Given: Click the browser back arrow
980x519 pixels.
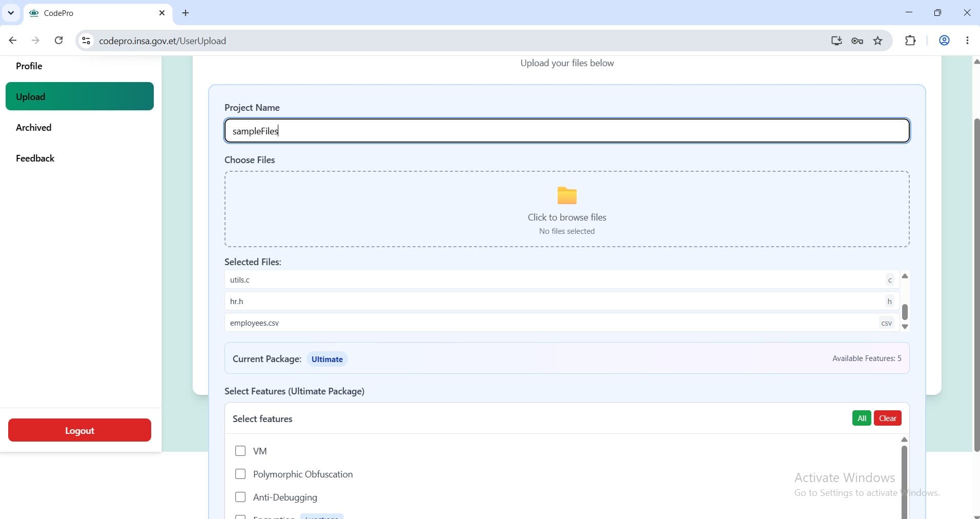Looking at the screenshot, I should click(x=13, y=41).
